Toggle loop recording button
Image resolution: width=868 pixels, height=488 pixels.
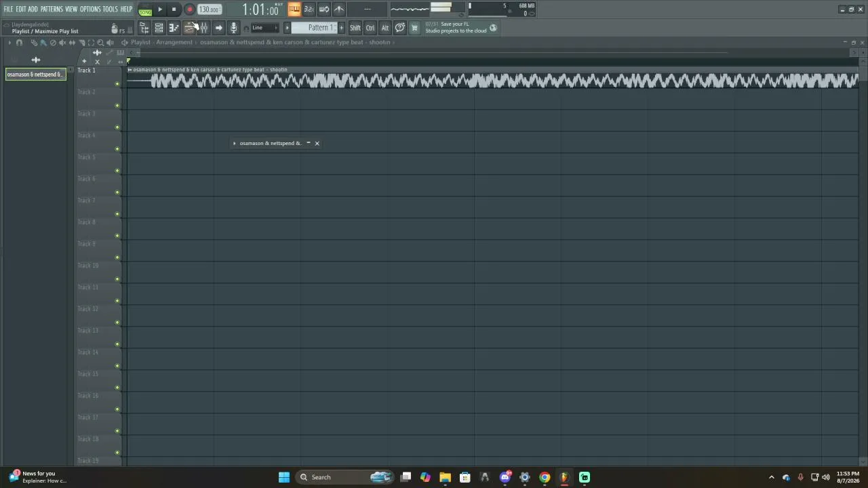[324, 9]
